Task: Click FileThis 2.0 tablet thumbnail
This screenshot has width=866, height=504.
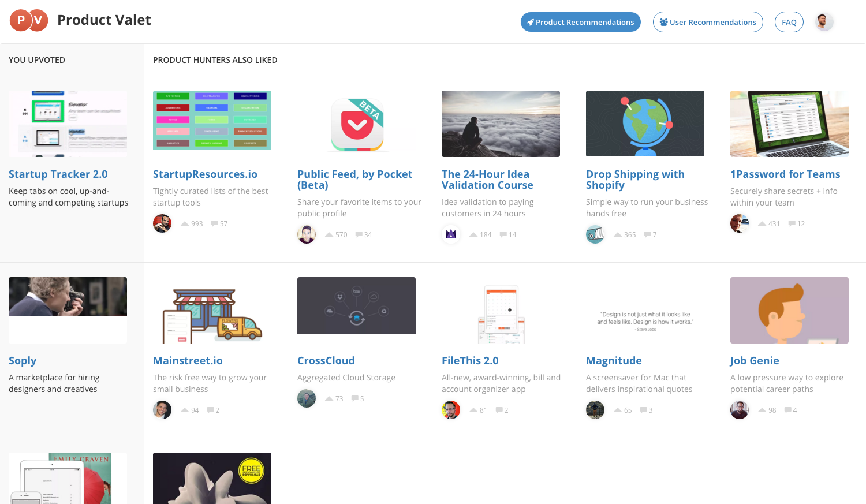Action: 501,310
